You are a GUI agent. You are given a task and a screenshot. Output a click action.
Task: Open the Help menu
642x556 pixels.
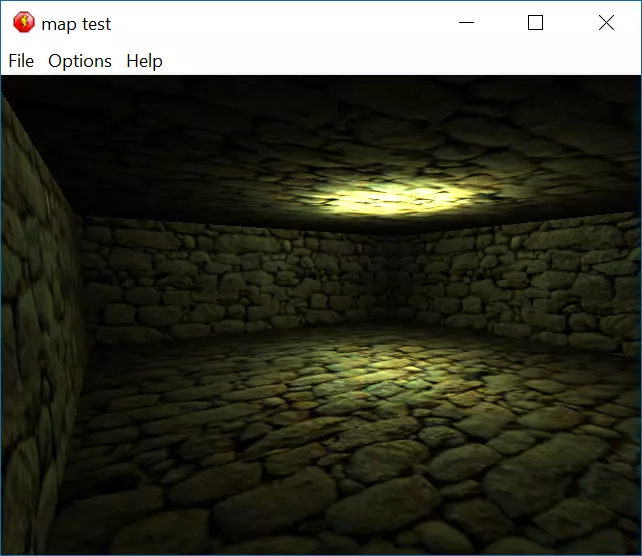click(144, 61)
